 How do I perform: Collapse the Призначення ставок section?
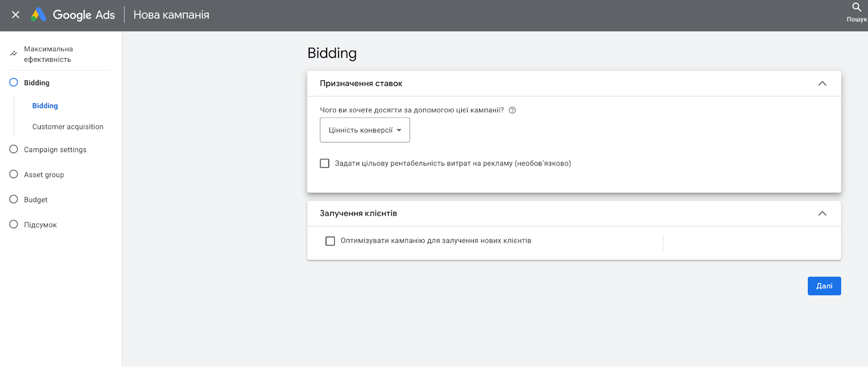point(822,84)
